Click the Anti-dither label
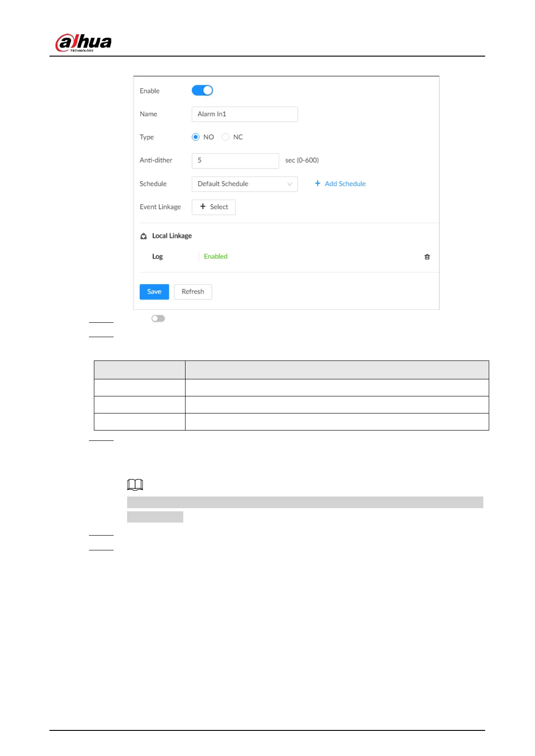 (x=156, y=160)
